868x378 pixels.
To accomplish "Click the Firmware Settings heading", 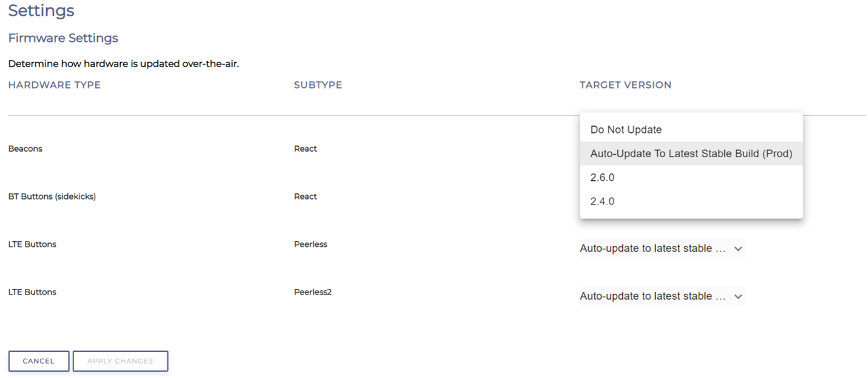I will tap(63, 38).
